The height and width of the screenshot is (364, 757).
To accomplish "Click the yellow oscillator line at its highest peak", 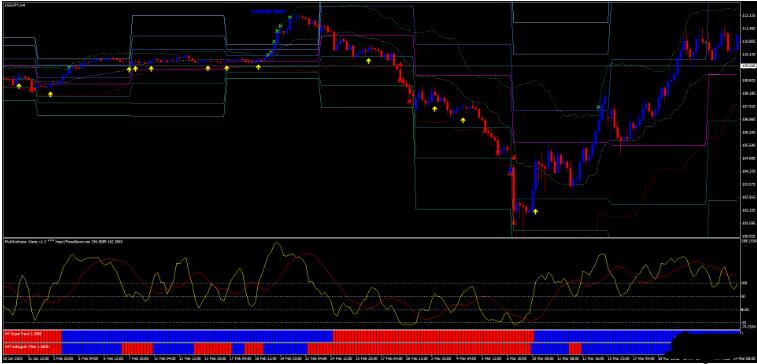I will coord(276,244).
